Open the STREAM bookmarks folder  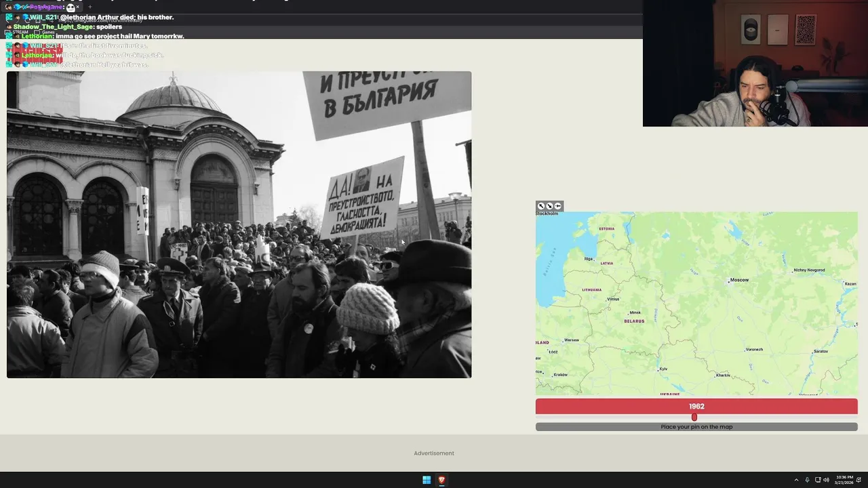point(17,32)
